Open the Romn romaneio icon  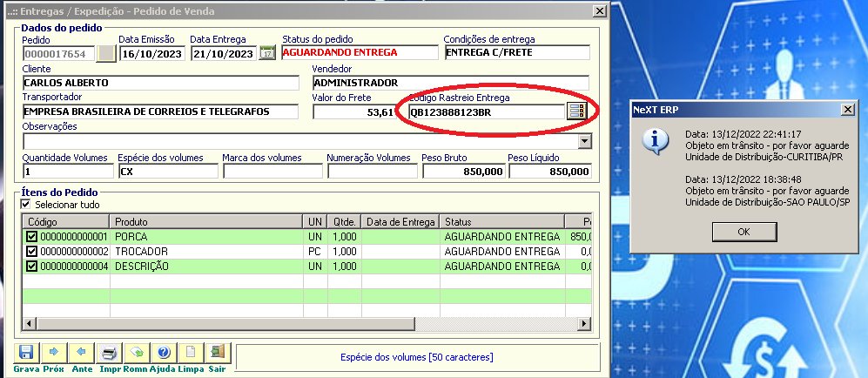[136, 353]
